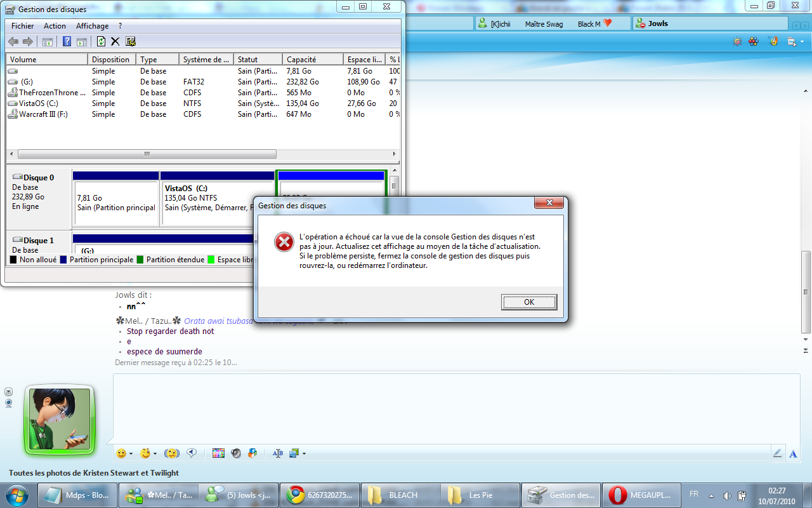The width and height of the screenshot is (812, 508).
Task: Click in the chat message input box
Action: (444, 406)
